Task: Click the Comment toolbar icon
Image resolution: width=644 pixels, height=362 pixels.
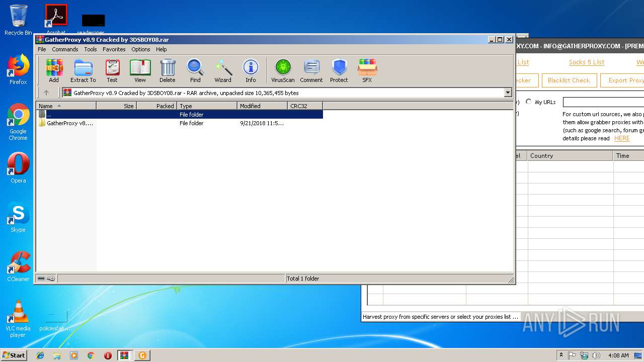Action: tap(311, 70)
